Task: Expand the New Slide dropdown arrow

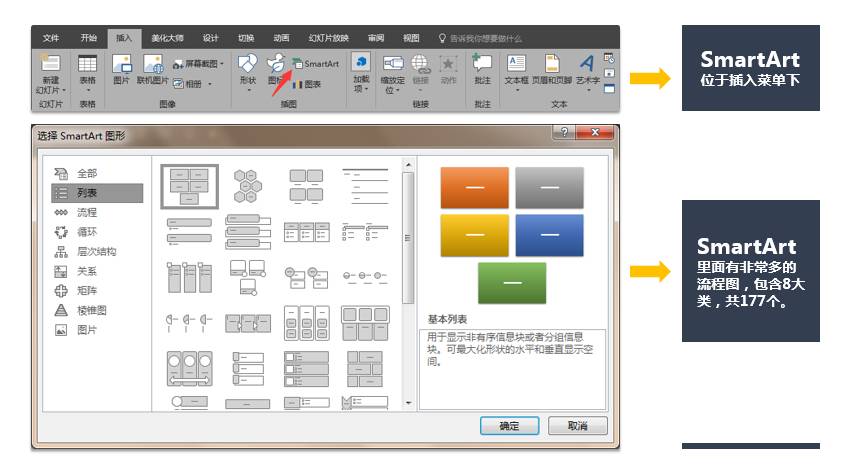Action: coord(64,90)
